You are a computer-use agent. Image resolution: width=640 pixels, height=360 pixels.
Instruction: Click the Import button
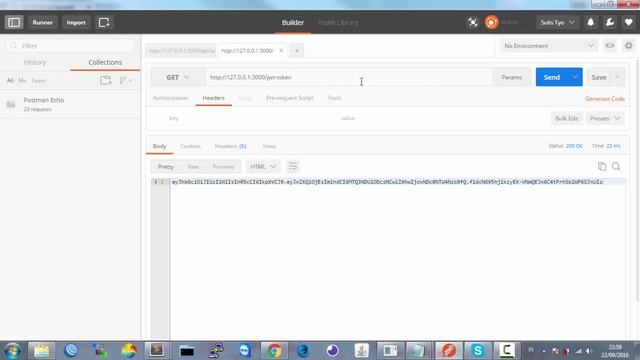pos(76,22)
